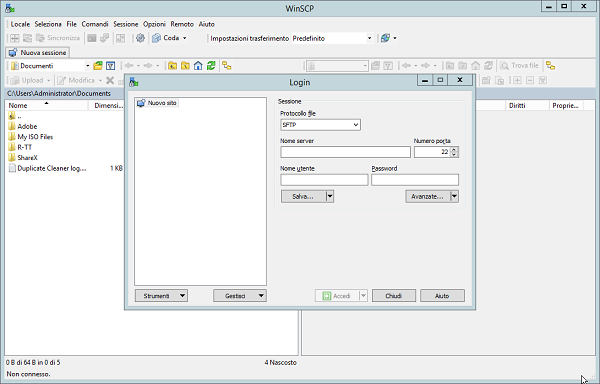
Task: Go to root directory in local panel
Action: click(185, 66)
